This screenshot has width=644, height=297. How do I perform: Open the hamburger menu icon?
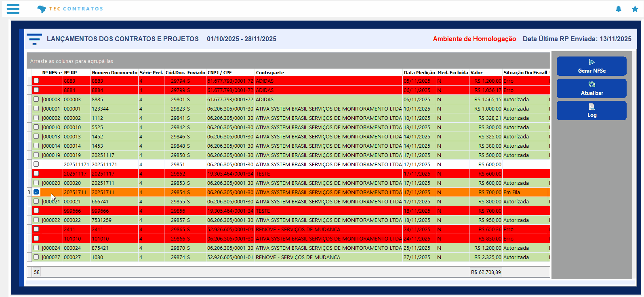13,9
